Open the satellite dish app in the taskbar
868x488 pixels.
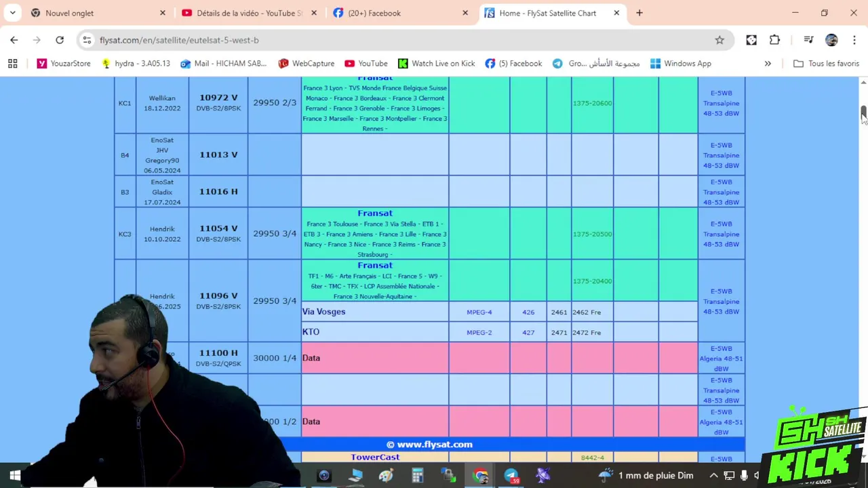pyautogui.click(x=542, y=476)
